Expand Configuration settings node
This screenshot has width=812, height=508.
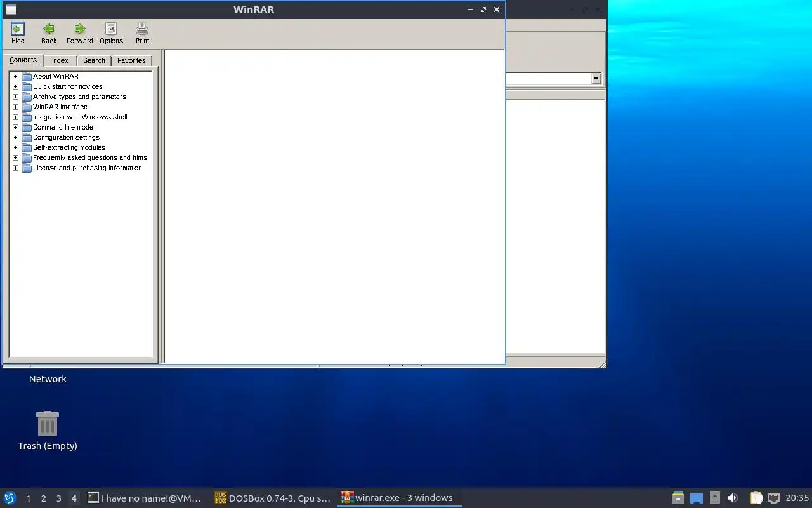(16, 137)
